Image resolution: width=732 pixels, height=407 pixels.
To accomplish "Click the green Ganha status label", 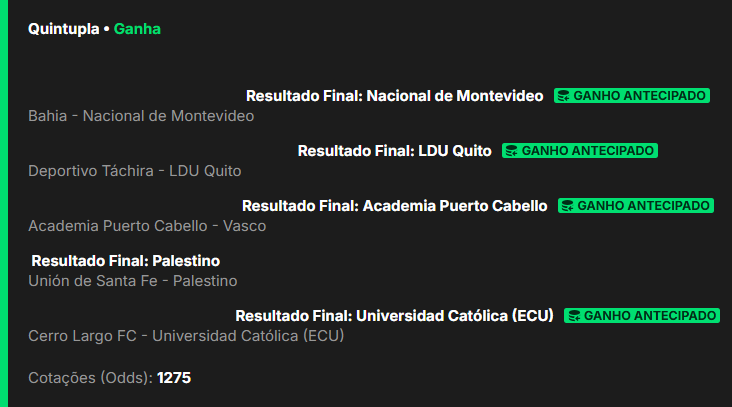I will pos(137,29).
